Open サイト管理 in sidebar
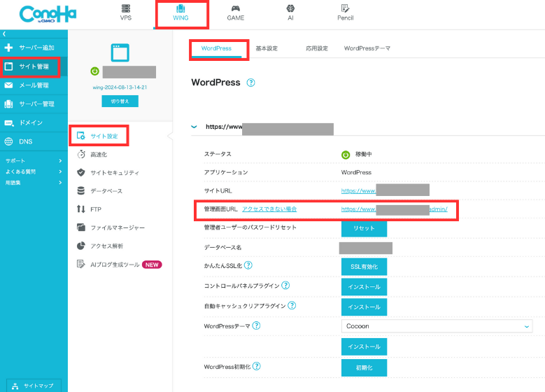Image resolution: width=545 pixels, height=392 pixels. (x=34, y=66)
